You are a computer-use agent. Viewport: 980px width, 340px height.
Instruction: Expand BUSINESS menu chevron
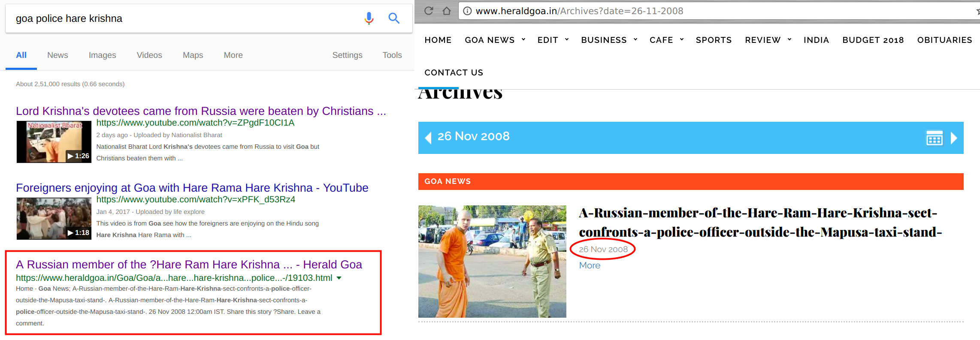(635, 39)
